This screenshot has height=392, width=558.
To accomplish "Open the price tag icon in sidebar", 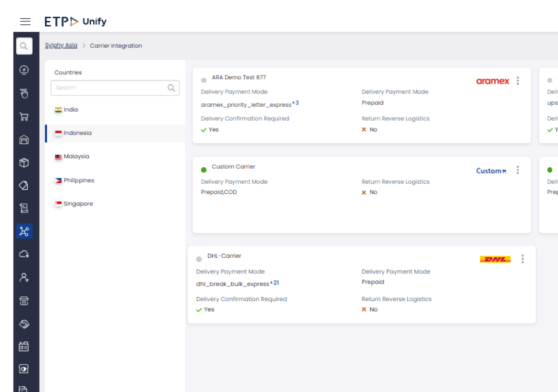I will point(24,186).
